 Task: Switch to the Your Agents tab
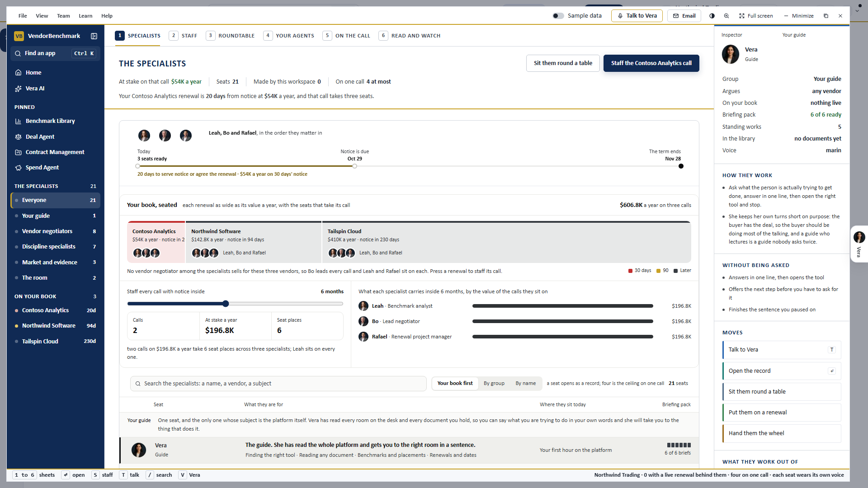[x=289, y=36]
